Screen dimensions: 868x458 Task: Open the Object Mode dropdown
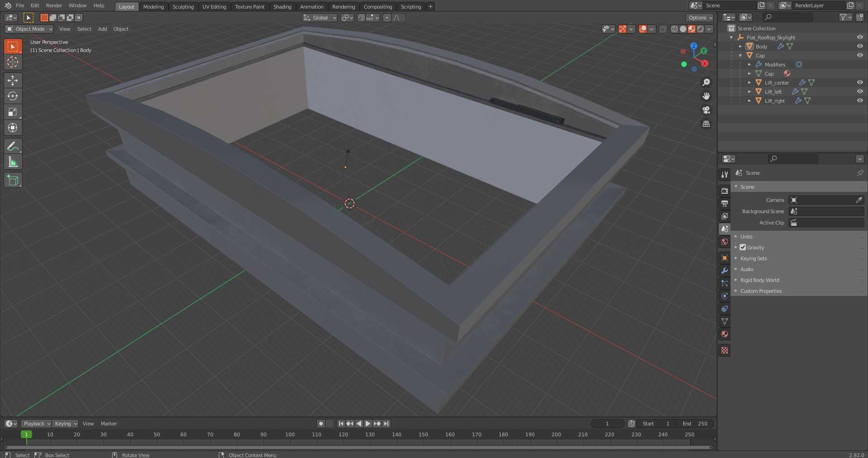click(x=29, y=29)
